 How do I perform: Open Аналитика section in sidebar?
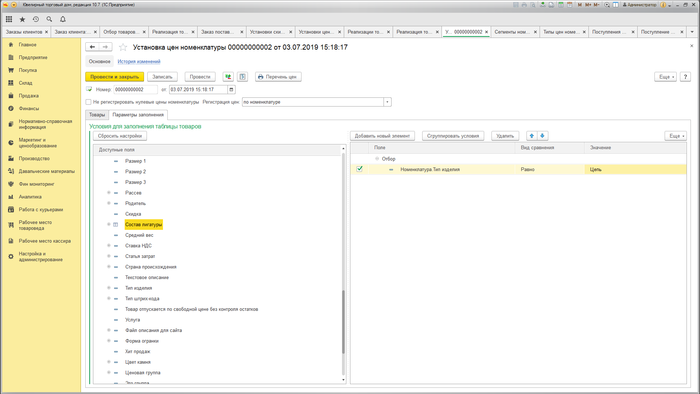click(x=30, y=197)
